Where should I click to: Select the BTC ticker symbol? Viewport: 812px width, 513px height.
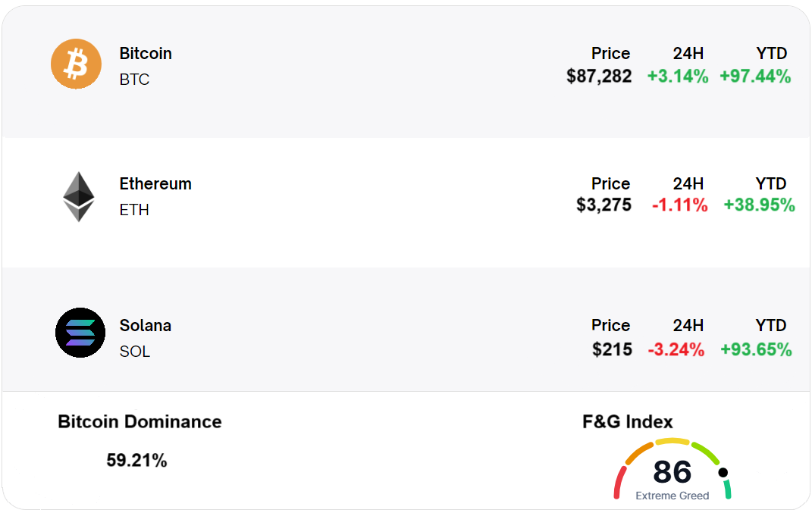(x=135, y=80)
